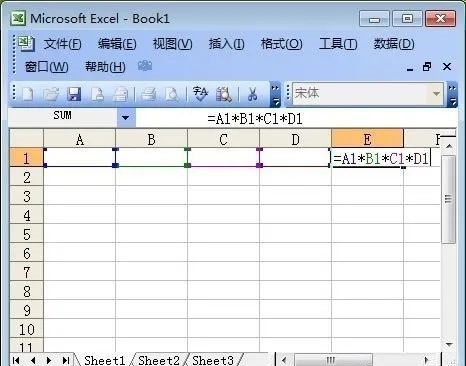Expand Formatting toolbar options chevron

click(x=452, y=94)
